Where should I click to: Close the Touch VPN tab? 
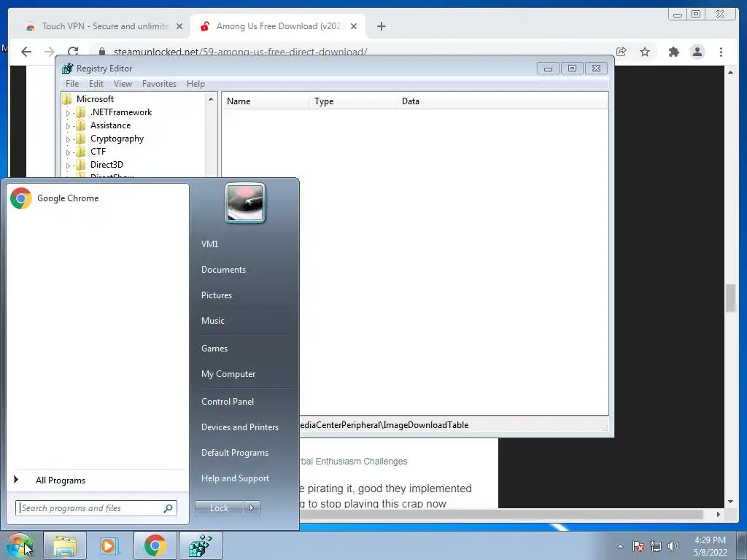[179, 26]
